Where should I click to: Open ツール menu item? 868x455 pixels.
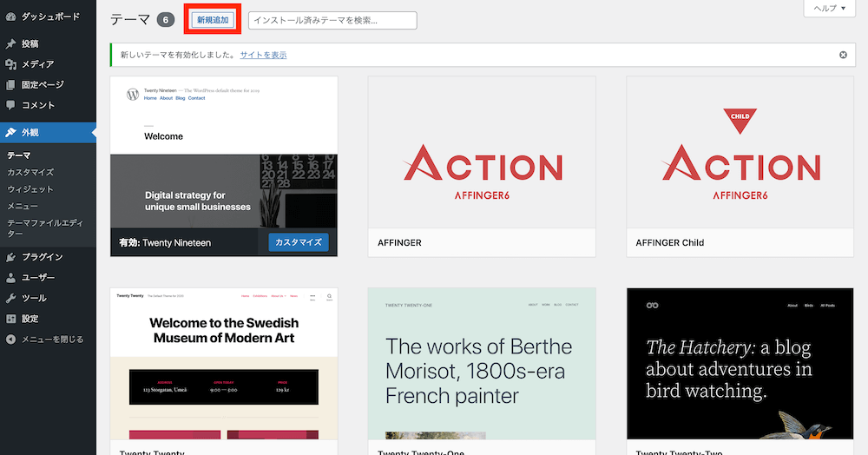(x=48, y=298)
